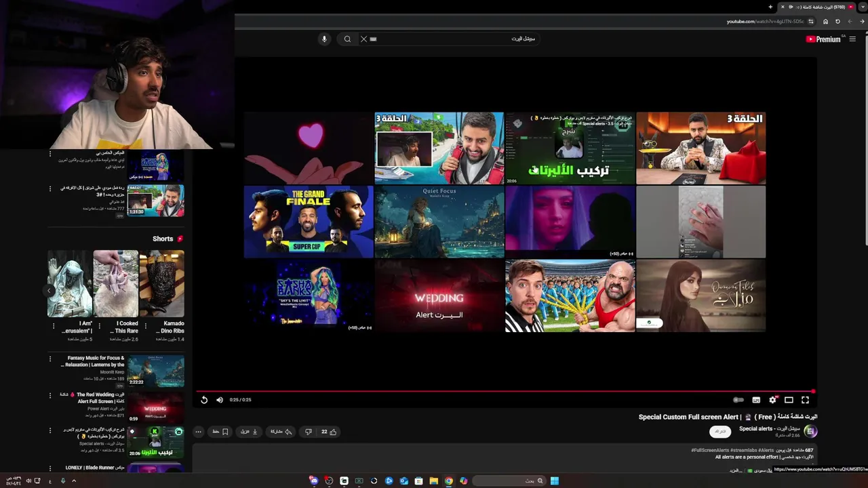Clear the YouTube search box text
The height and width of the screenshot is (488, 868).
coord(363,39)
